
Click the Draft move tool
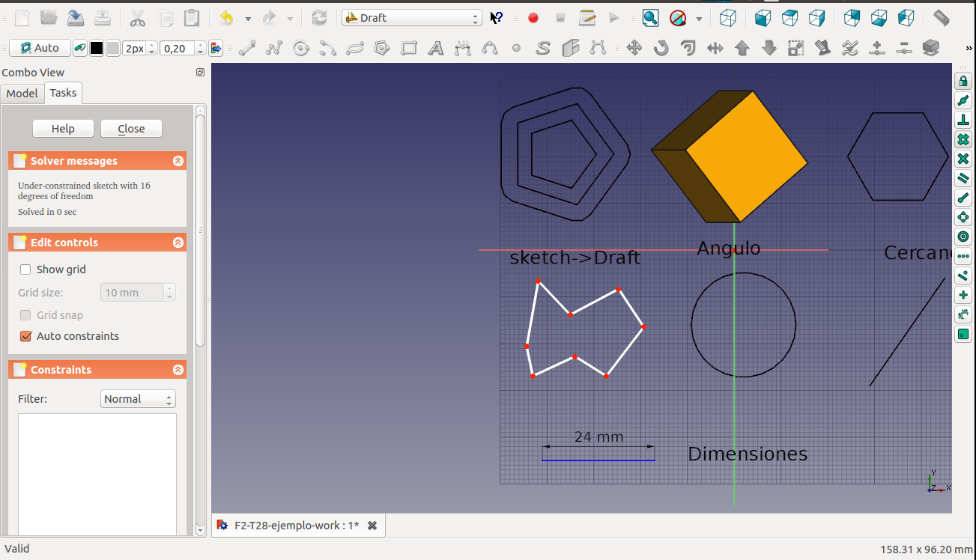coord(634,49)
